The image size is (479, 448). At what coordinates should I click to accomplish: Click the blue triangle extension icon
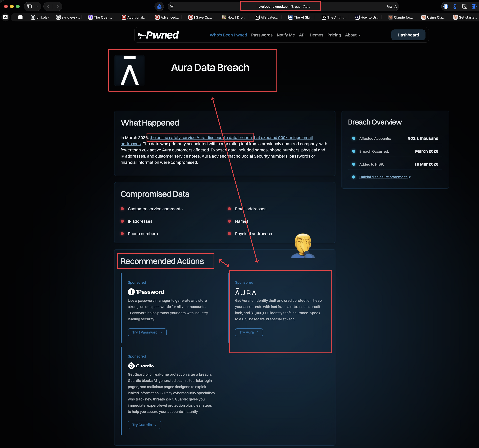coord(159,6)
